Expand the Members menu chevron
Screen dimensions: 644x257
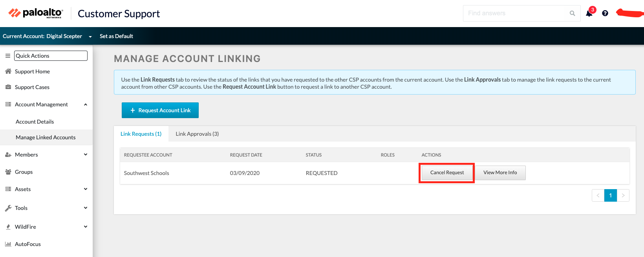click(86, 155)
